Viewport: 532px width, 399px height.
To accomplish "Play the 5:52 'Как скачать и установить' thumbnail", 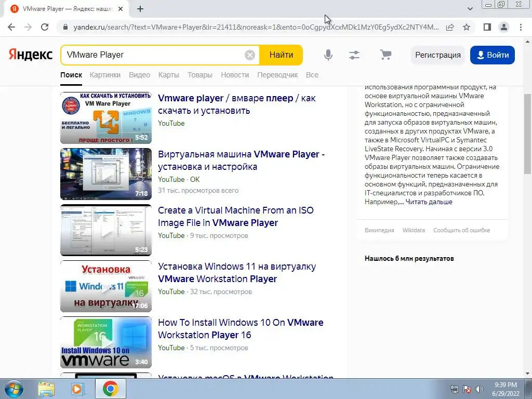I will point(106,118).
